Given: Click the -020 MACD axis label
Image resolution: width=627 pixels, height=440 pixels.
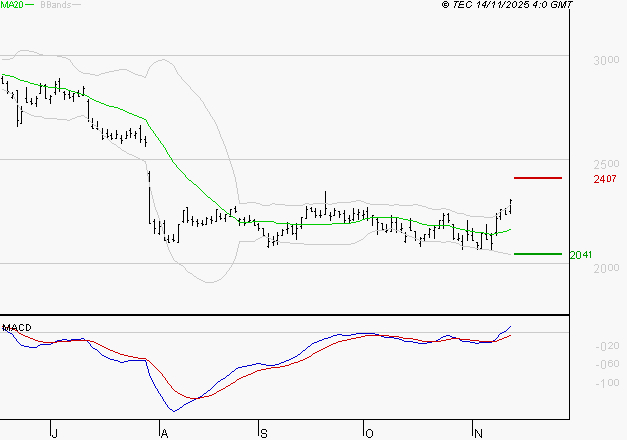Looking at the screenshot, I should click(x=607, y=346).
